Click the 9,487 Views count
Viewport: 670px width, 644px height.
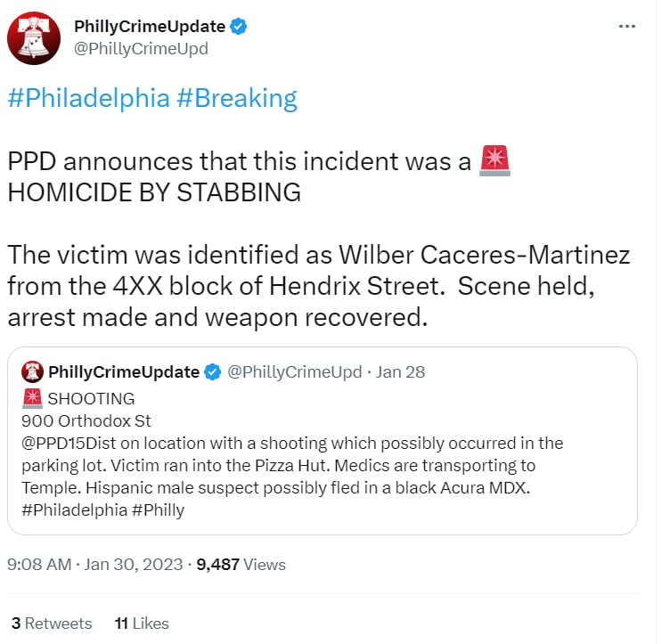point(241,565)
